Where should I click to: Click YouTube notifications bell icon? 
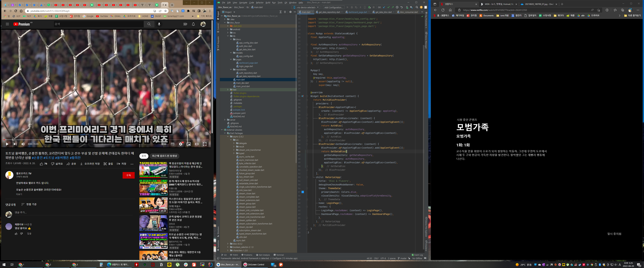193,24
